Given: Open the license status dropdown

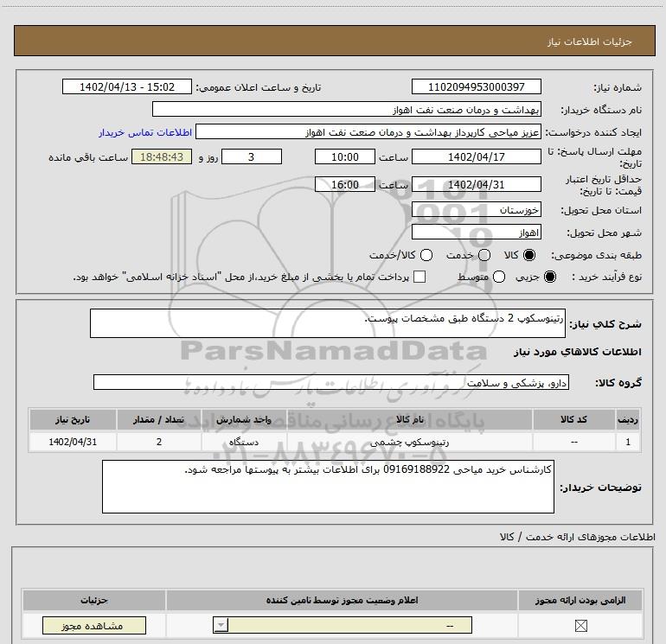Looking at the screenshot, I should [343, 625].
